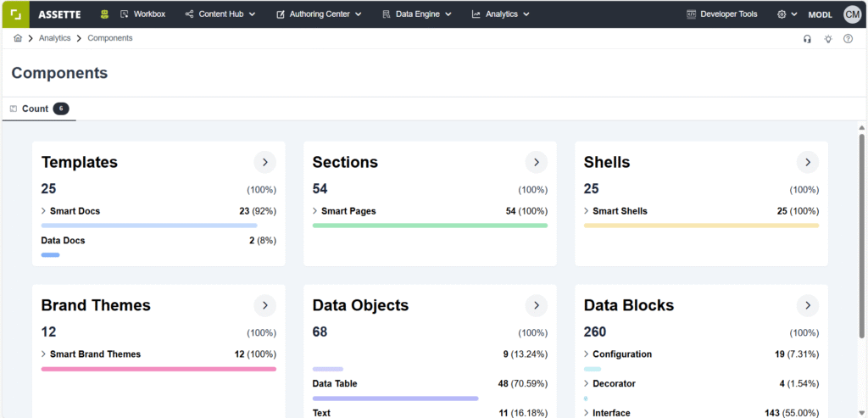
Task: Expand the Smart Shells row
Action: (587, 211)
